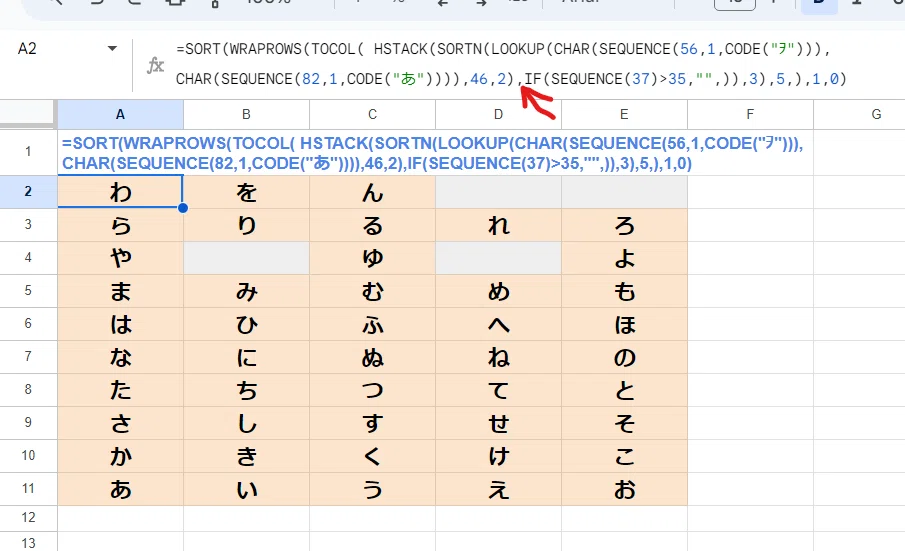The height and width of the screenshot is (551, 905).
Task: Select row 2 header
Action: 28,192
